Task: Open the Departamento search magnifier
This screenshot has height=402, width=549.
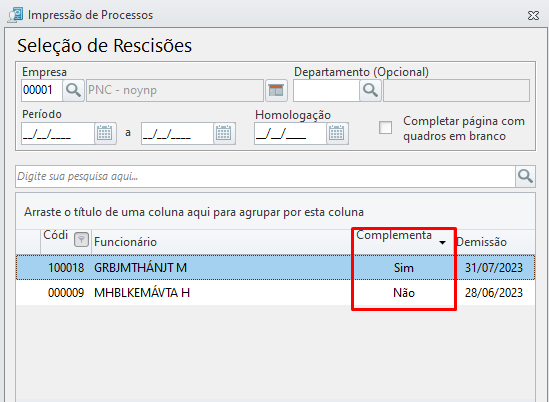Action: 370,90
